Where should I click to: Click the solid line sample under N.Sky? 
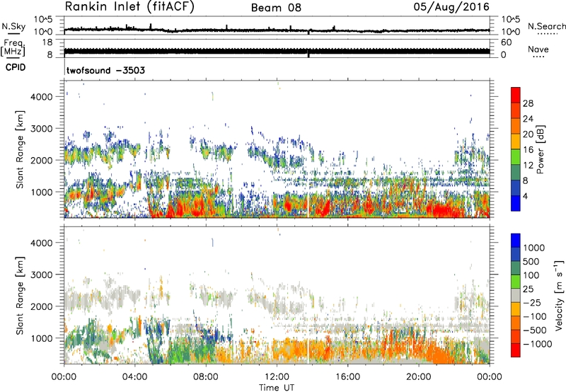[x=13, y=33]
